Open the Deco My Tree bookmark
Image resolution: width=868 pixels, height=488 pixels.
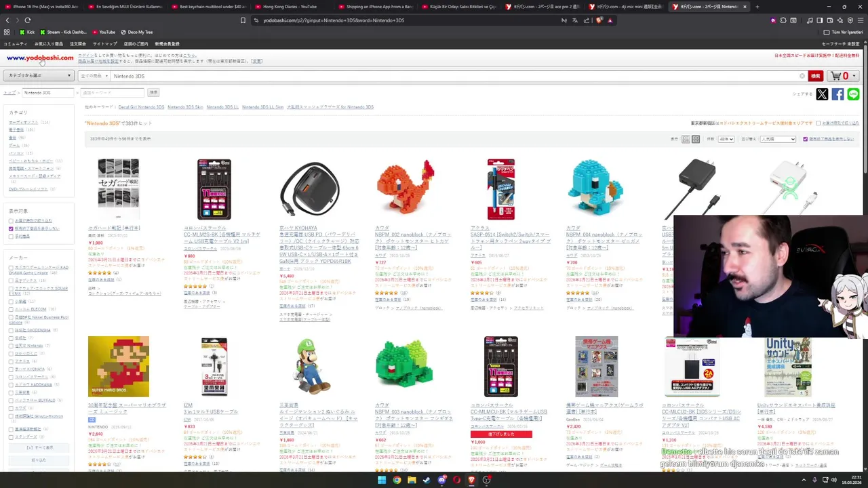(136, 32)
